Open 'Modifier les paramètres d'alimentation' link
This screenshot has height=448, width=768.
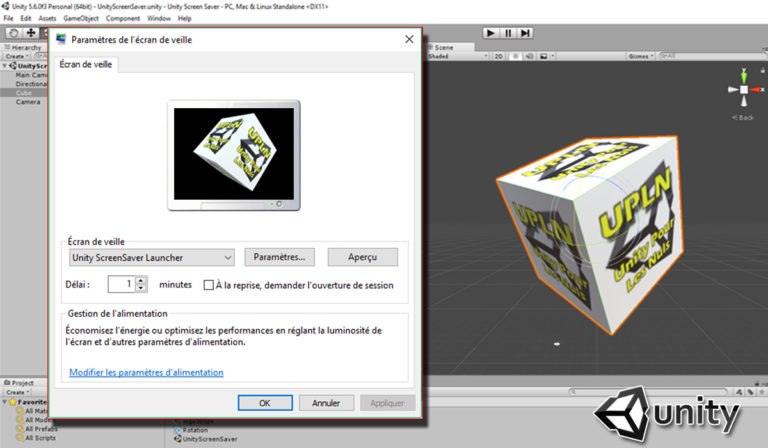tap(146, 373)
